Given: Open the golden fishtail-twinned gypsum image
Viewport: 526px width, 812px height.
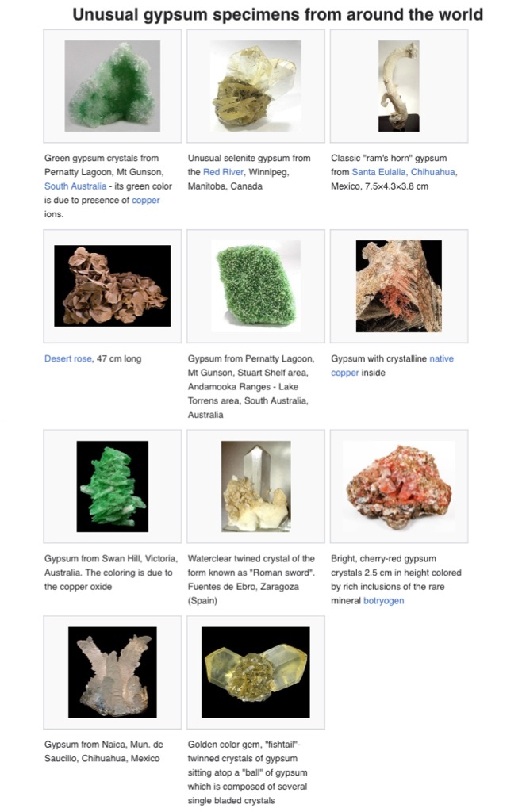Looking at the screenshot, I should click(x=255, y=672).
